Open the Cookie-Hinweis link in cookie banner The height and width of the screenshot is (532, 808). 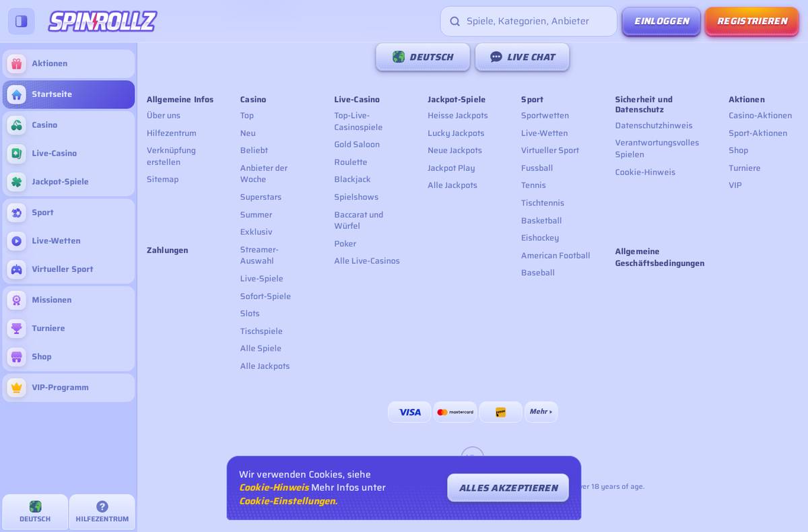[x=274, y=488]
